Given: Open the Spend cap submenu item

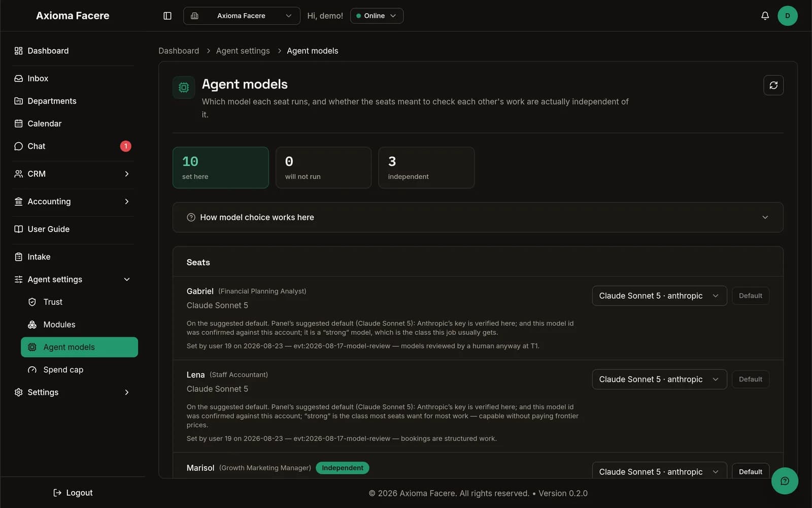Looking at the screenshot, I should tap(79, 370).
